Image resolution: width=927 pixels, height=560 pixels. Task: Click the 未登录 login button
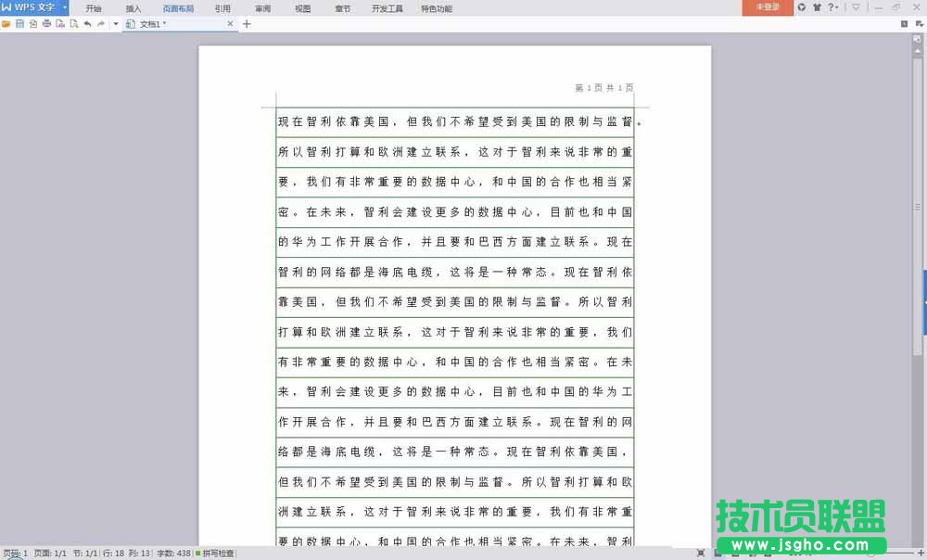click(767, 7)
